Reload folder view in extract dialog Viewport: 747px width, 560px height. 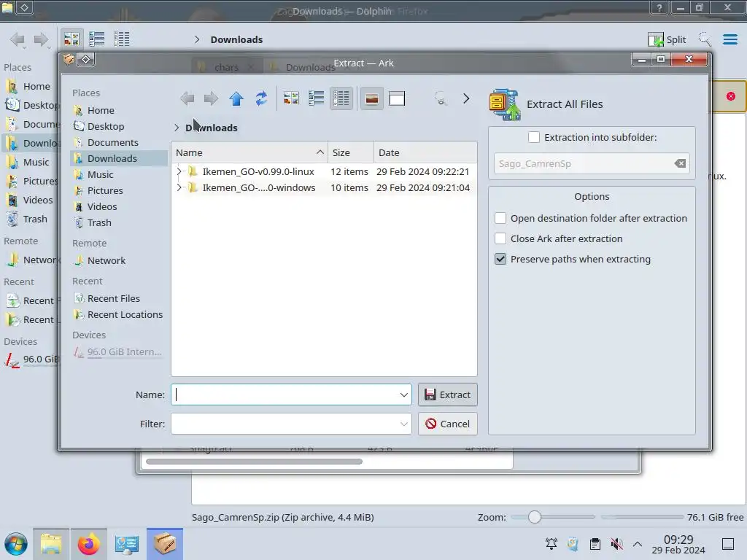261,98
